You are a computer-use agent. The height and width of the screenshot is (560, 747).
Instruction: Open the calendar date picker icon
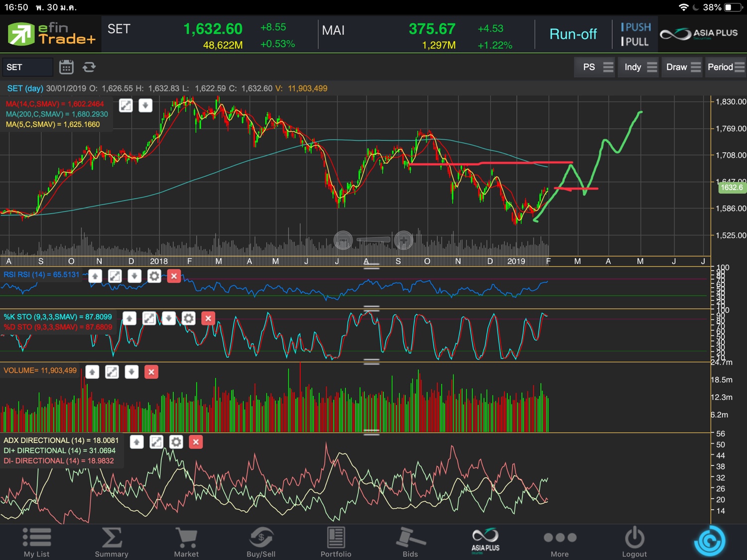(x=66, y=67)
